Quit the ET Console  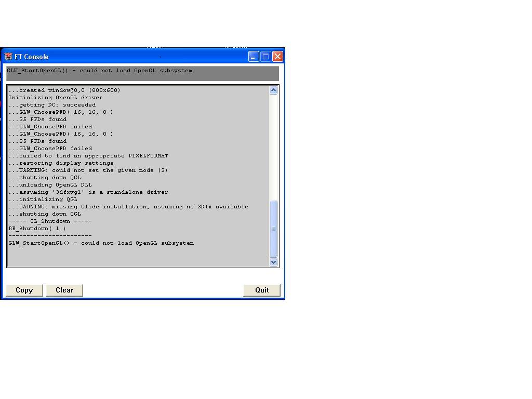[x=262, y=290]
